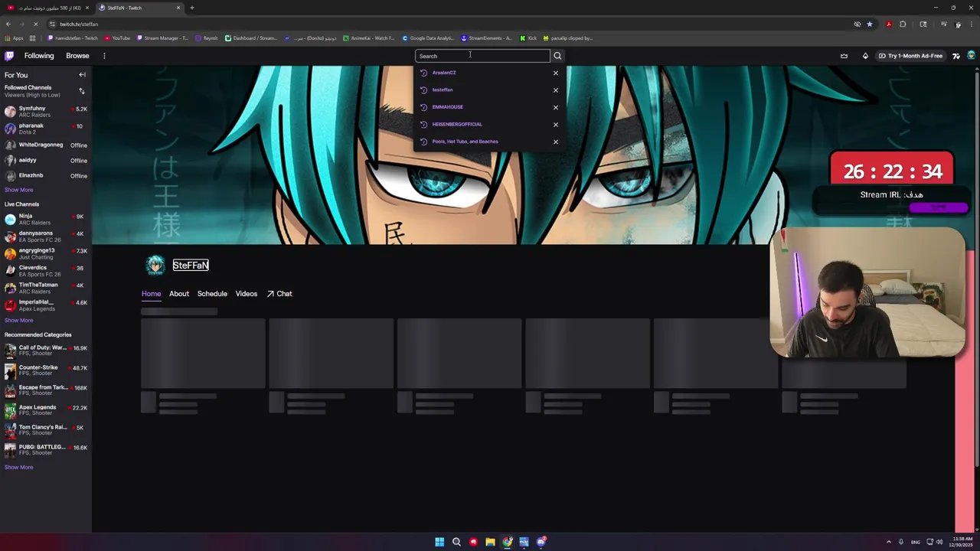Open Stream Manager bookmark
980x551 pixels.
(163, 38)
